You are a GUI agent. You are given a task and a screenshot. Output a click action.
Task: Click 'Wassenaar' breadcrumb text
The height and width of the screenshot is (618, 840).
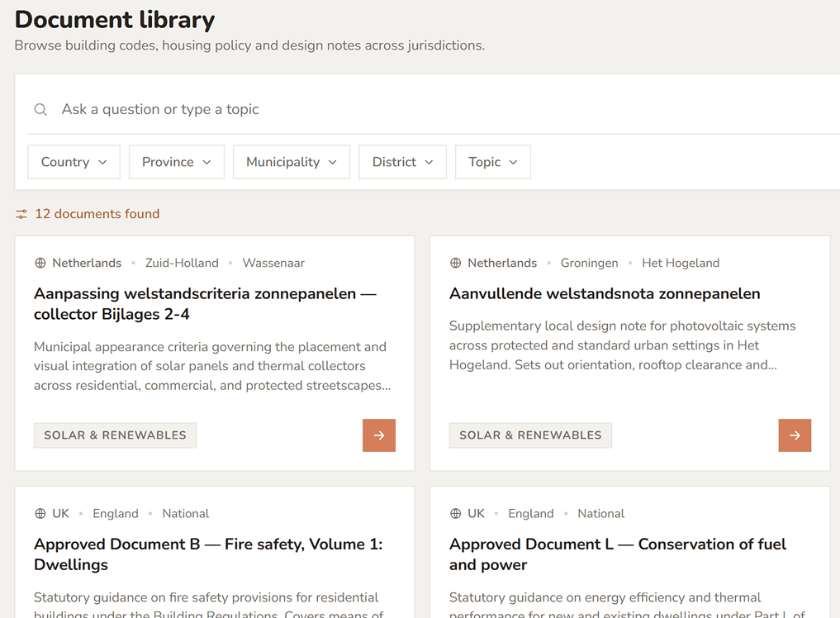[x=273, y=264]
